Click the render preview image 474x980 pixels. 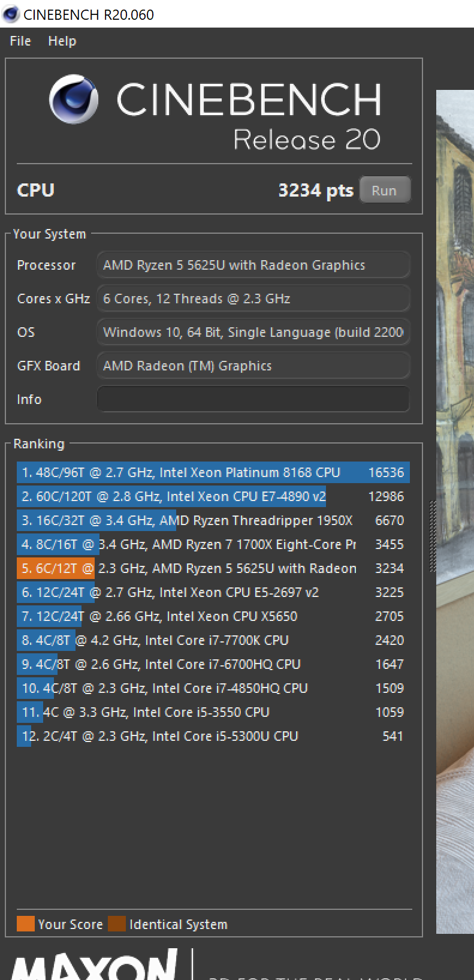(x=455, y=511)
